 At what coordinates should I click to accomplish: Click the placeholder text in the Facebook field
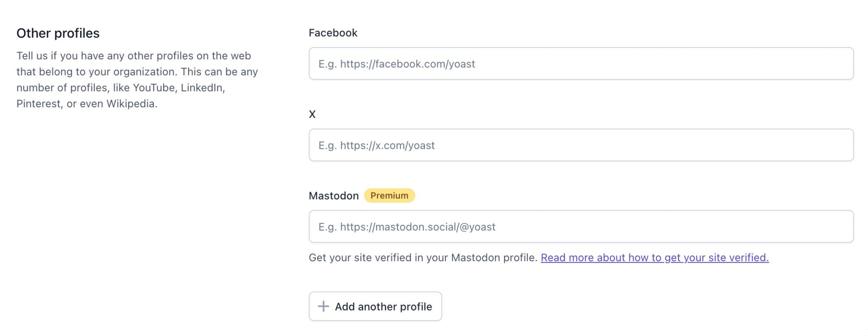(x=396, y=64)
